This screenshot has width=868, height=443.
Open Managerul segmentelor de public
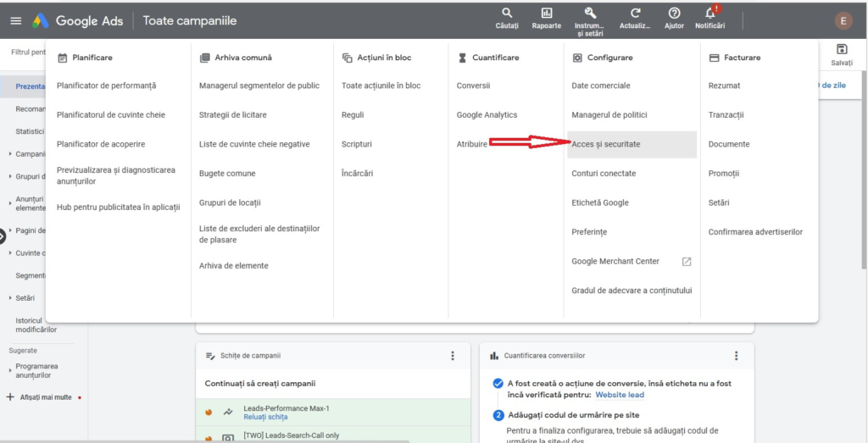[259, 86]
